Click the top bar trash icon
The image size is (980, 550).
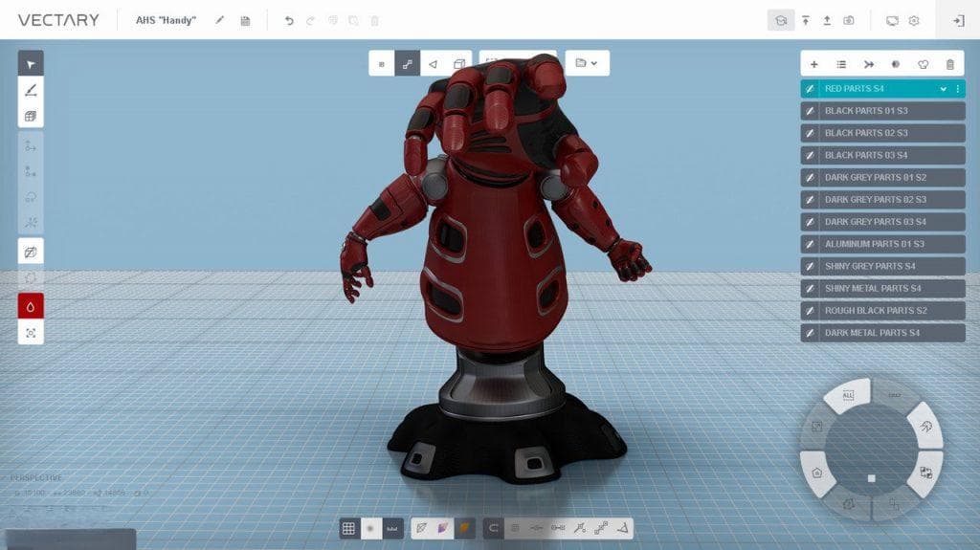pyautogui.click(x=374, y=21)
